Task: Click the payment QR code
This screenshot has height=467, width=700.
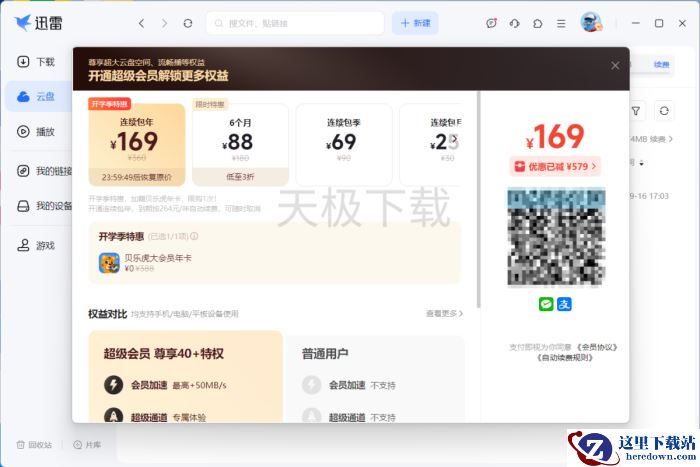Action: click(556, 237)
